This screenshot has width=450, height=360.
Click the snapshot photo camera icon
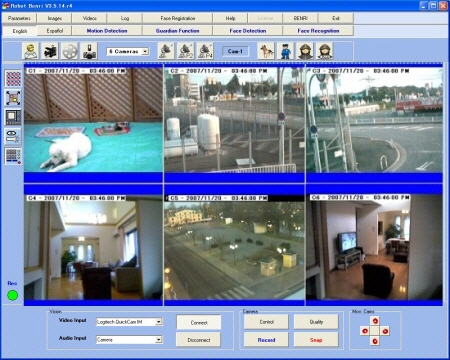pyautogui.click(x=89, y=51)
